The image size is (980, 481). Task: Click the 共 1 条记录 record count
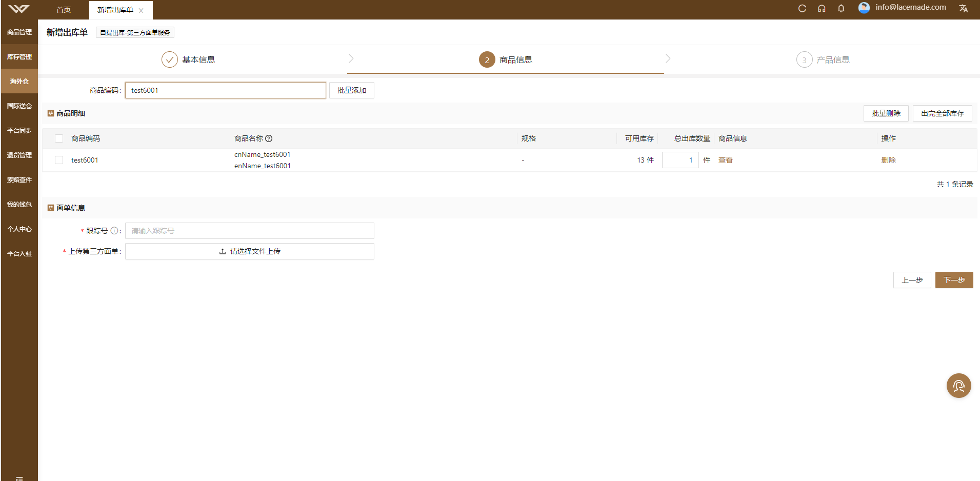(x=955, y=184)
